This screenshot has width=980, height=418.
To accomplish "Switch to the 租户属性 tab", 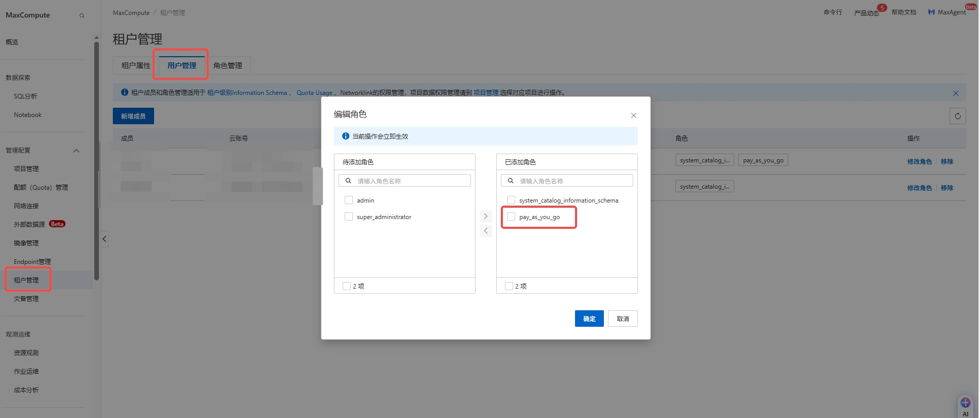I will (x=136, y=65).
